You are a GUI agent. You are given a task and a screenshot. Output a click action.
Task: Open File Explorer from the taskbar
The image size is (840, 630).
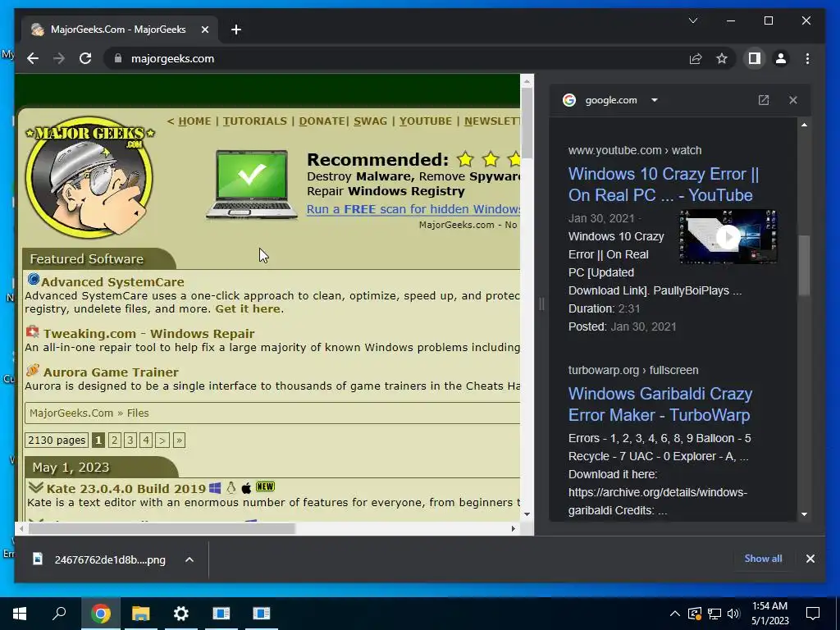pos(140,614)
